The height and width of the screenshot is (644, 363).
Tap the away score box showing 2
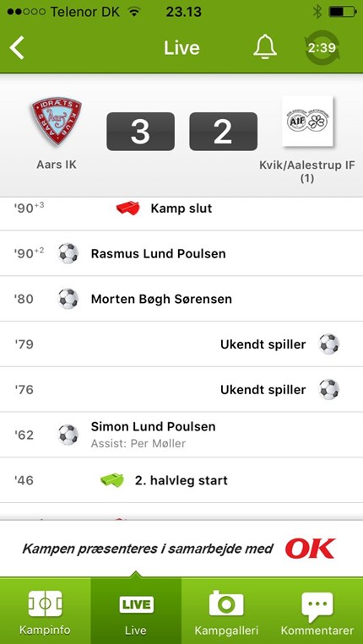point(224,132)
